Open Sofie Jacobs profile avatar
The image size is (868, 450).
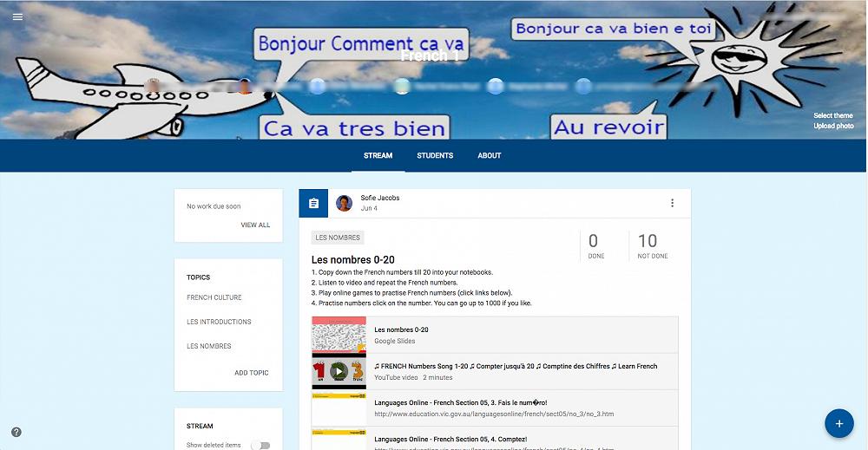pyautogui.click(x=345, y=204)
